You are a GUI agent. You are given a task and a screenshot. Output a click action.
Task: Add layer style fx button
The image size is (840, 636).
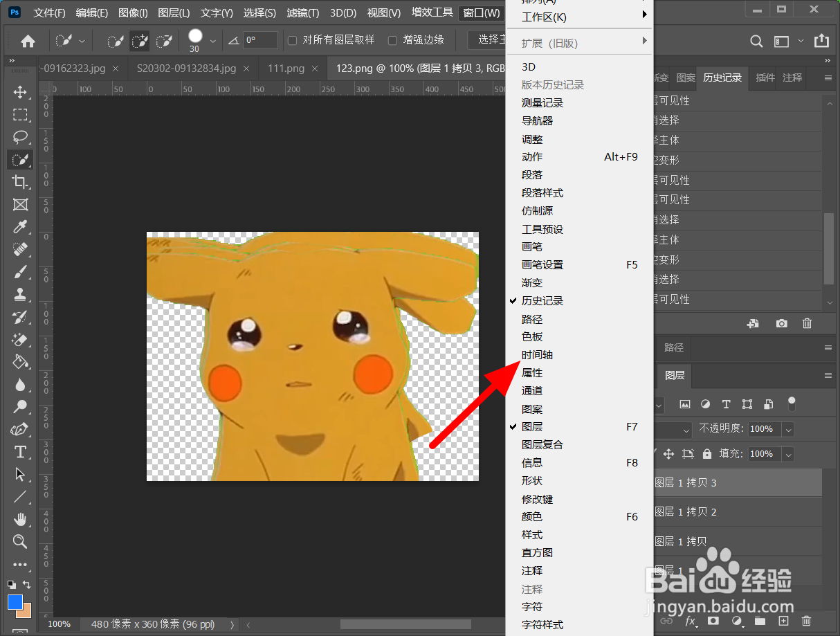point(690,621)
